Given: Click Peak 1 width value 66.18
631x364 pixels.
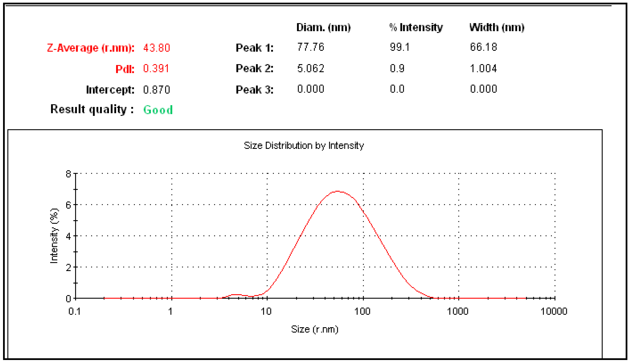Looking at the screenshot, I should click(x=483, y=47).
